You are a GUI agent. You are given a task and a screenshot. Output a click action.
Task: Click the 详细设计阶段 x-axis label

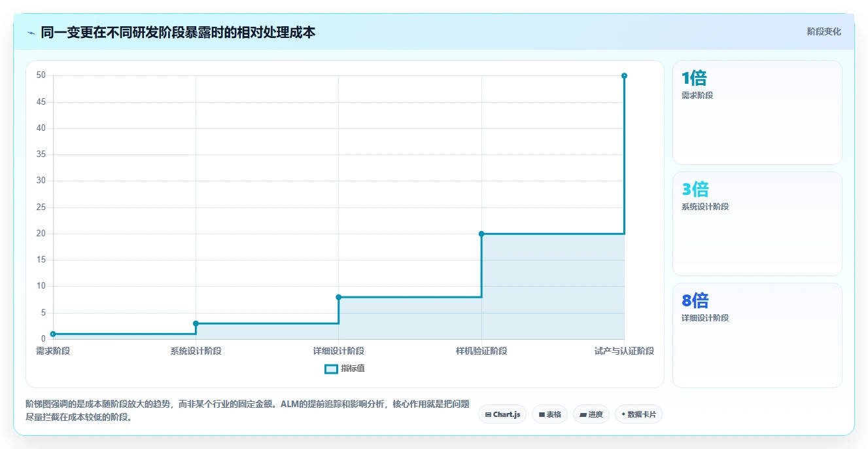pos(339,351)
